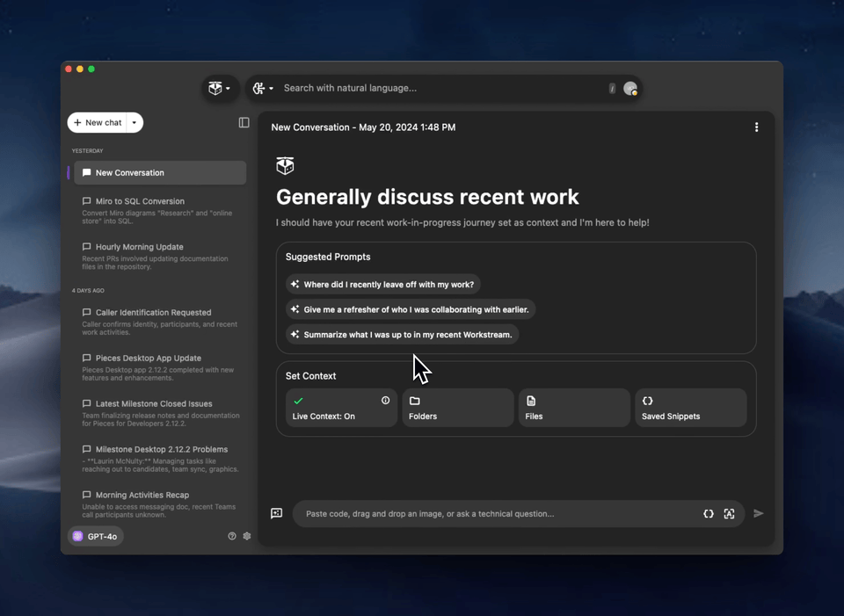Open the three-dot conversation options menu
Viewport: 844px width, 616px height.
(x=756, y=127)
